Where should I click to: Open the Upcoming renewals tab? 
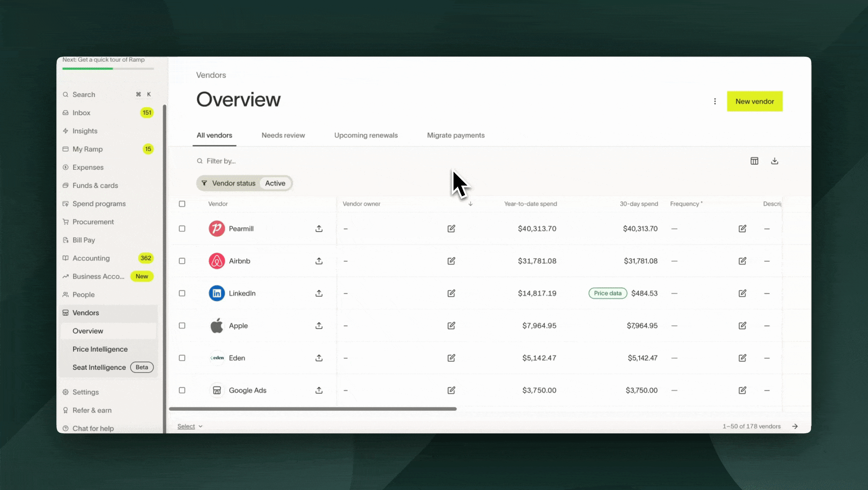coord(366,135)
